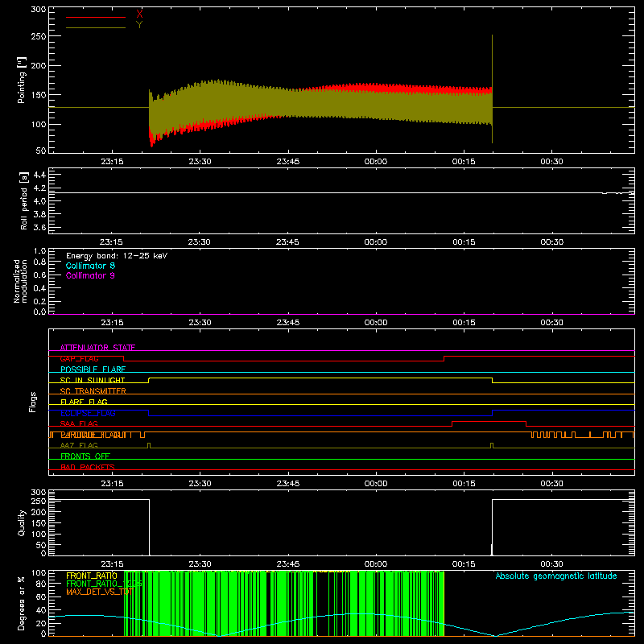Click the green FRONT_RATIO filled region
Viewport: 644px width, 644px height.
tap(284, 603)
